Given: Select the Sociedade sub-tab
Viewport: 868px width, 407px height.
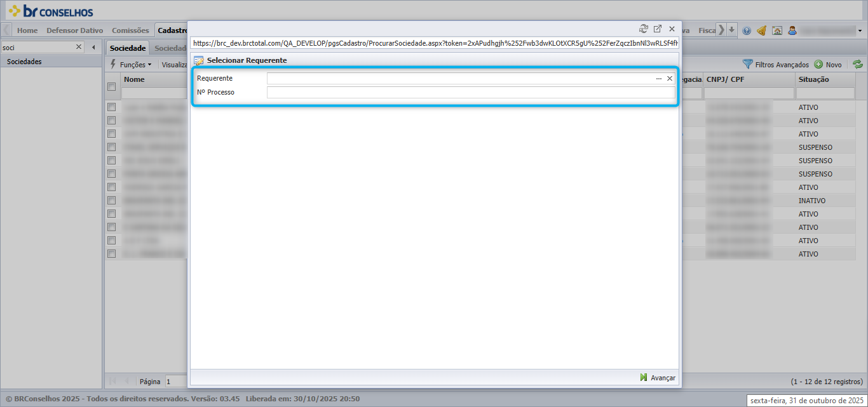Looking at the screenshot, I should pos(127,48).
